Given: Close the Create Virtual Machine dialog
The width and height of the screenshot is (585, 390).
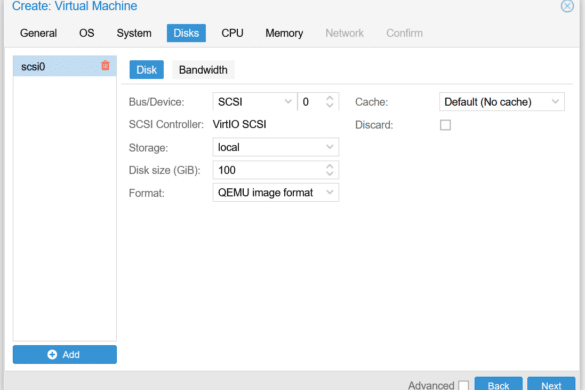Looking at the screenshot, I should [567, 6].
